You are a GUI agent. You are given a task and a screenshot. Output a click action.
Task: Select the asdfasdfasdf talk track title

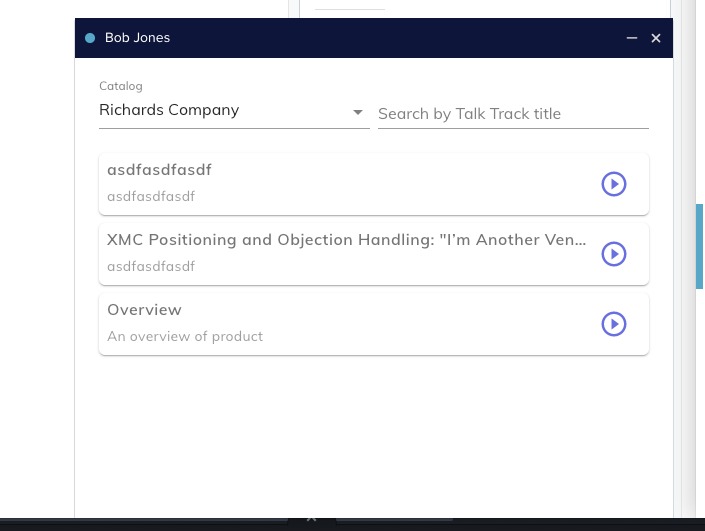pos(159,170)
